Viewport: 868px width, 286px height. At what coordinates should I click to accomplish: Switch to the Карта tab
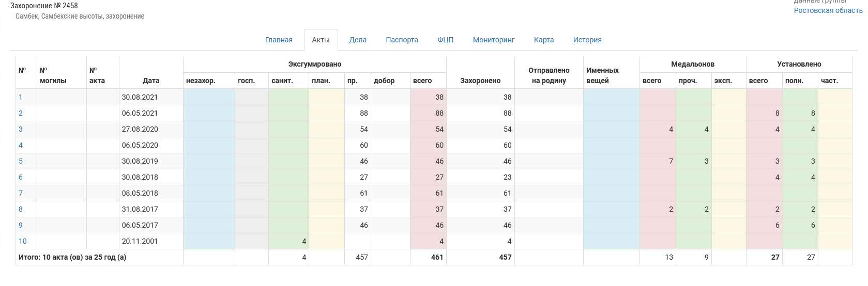[x=544, y=40]
